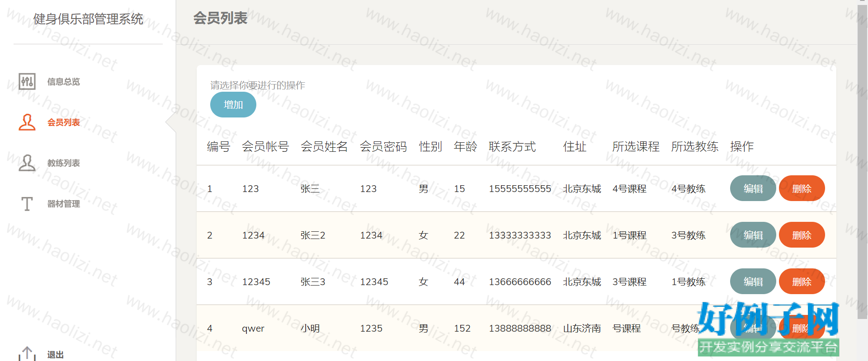
Task: Edit member 张三3 with 编辑 button
Action: pyautogui.click(x=753, y=281)
